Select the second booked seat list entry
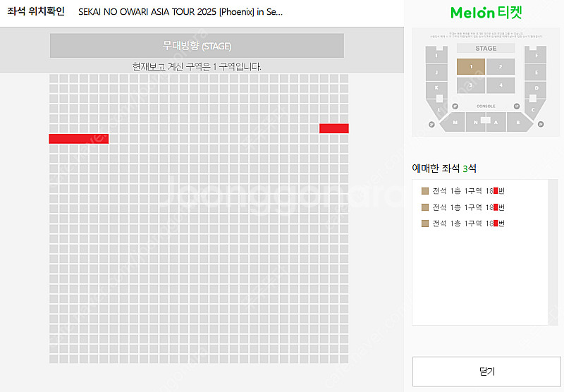This screenshot has width=564, height=392. (463, 207)
